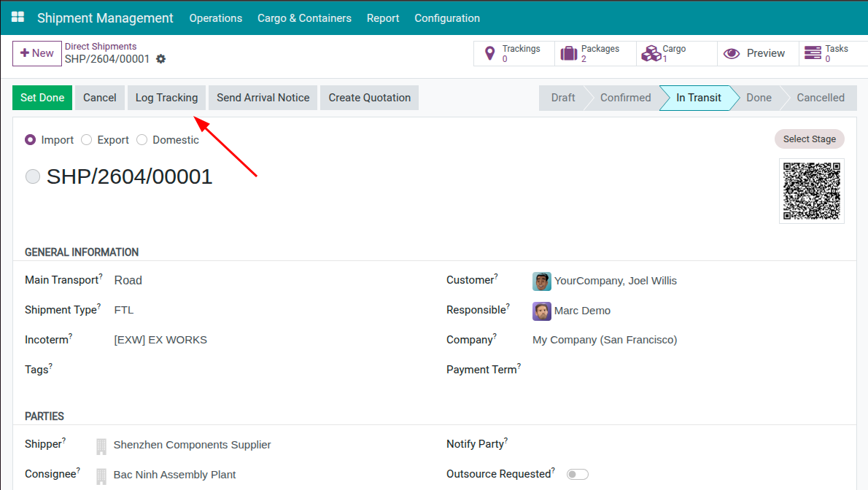868x490 pixels.
Task: Click the grey status circle beside shipment title
Action: [33, 176]
